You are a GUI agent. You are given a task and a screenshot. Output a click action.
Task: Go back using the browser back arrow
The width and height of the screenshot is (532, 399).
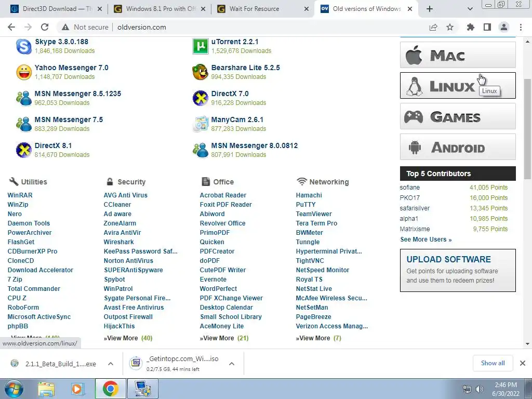11,27
